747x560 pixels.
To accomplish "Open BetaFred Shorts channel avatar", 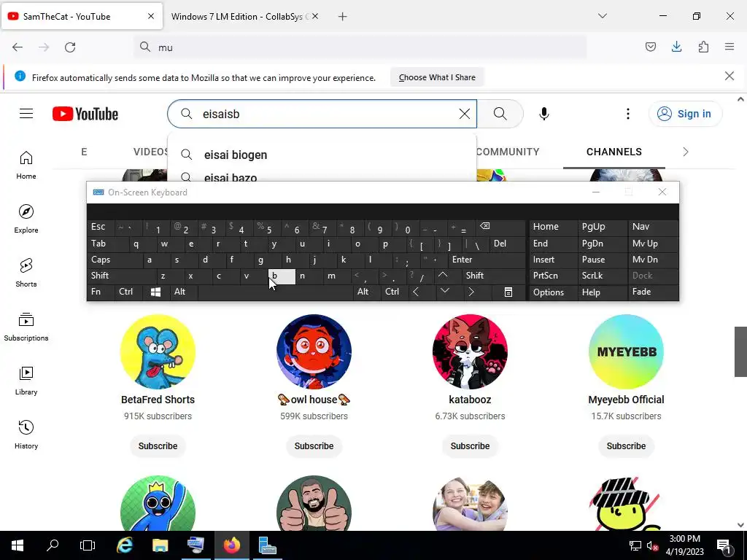I will 158,351.
